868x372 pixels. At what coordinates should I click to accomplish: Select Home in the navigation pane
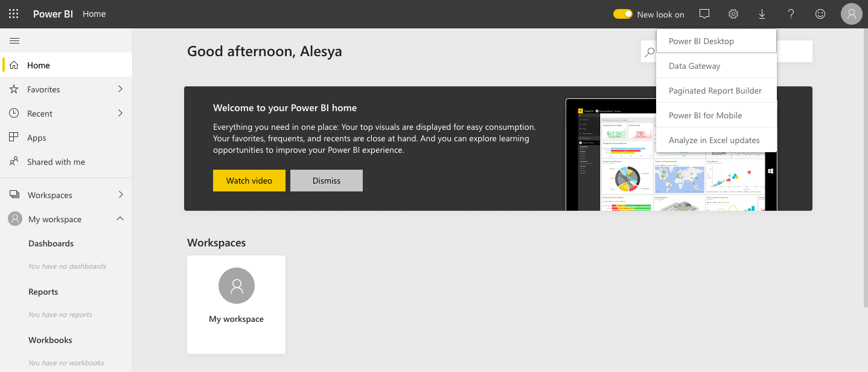coord(39,65)
